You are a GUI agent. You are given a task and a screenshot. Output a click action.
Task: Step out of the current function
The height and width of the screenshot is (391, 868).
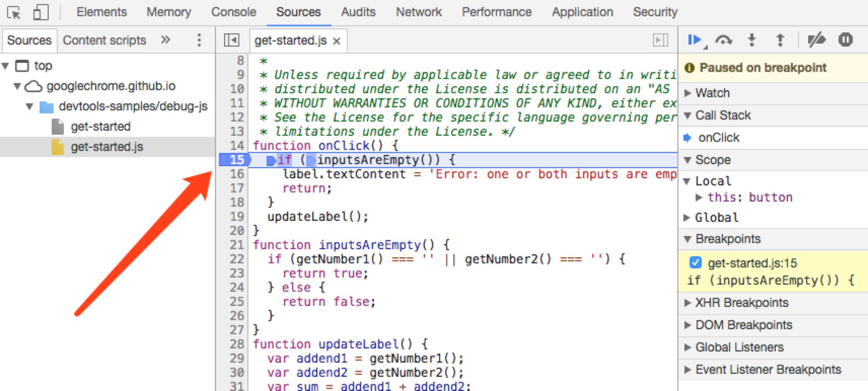(x=780, y=40)
